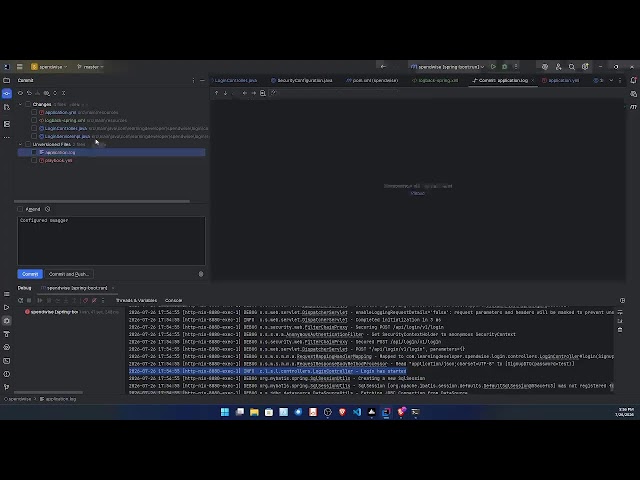This screenshot has width=640, height=480.
Task: Click Mute Breakpoints icon in Debug toolbar
Action: [x=94, y=300]
